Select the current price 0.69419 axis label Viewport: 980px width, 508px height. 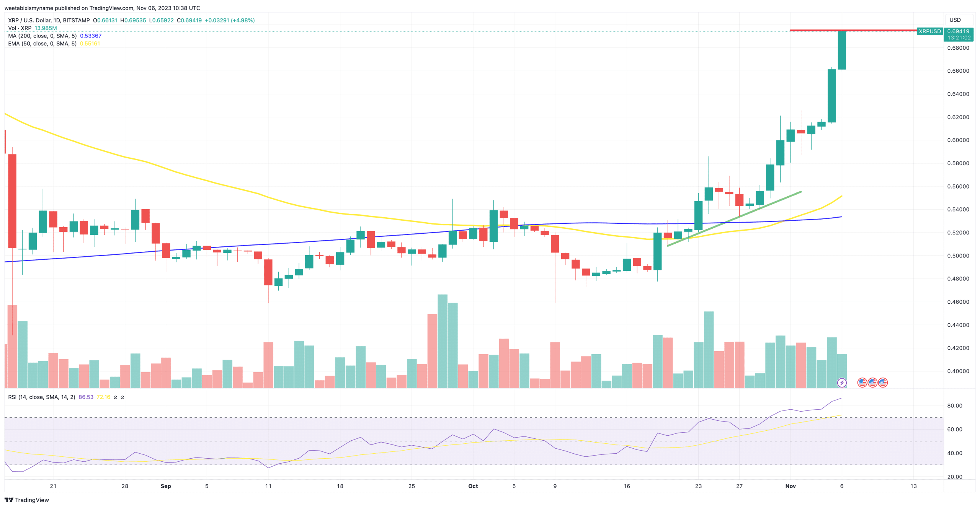pos(958,31)
